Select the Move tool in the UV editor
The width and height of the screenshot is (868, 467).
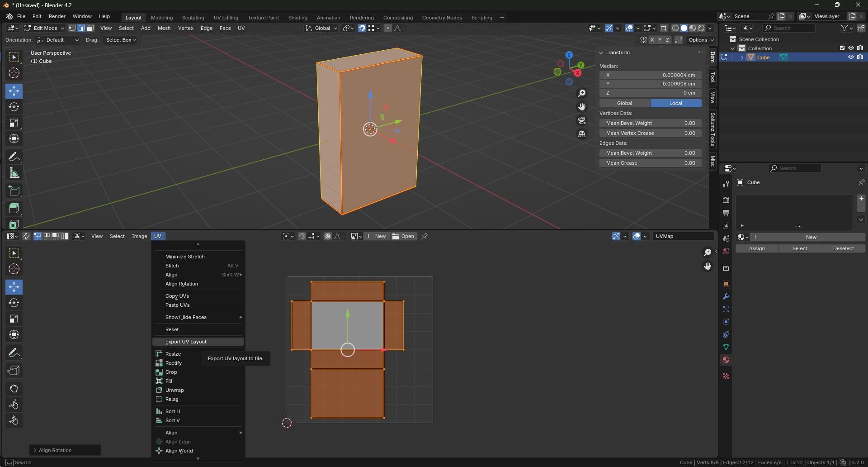click(x=14, y=286)
